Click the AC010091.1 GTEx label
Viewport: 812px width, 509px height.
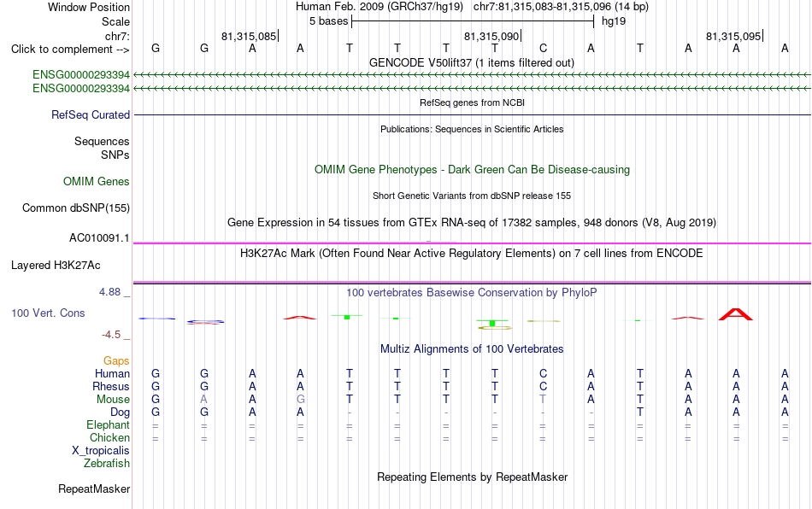99,238
